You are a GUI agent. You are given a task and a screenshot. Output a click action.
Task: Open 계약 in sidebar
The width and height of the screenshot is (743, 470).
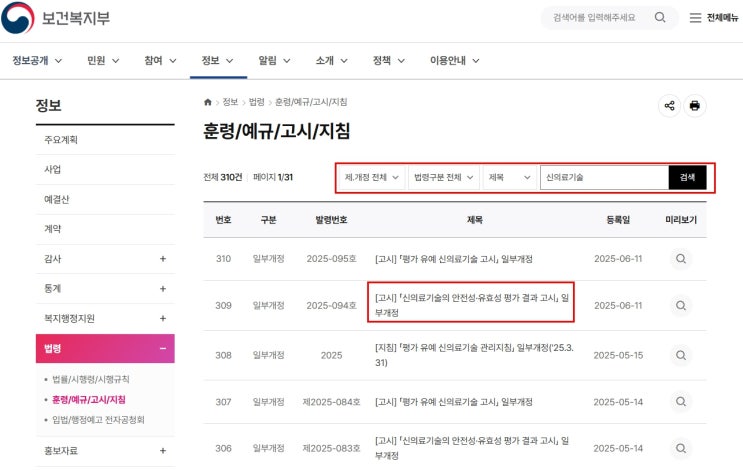(105, 229)
